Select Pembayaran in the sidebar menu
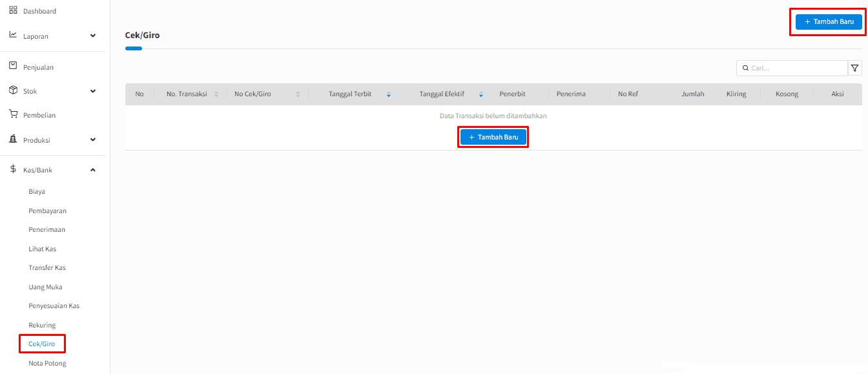Image resolution: width=868 pixels, height=374 pixels. pyautogui.click(x=46, y=211)
